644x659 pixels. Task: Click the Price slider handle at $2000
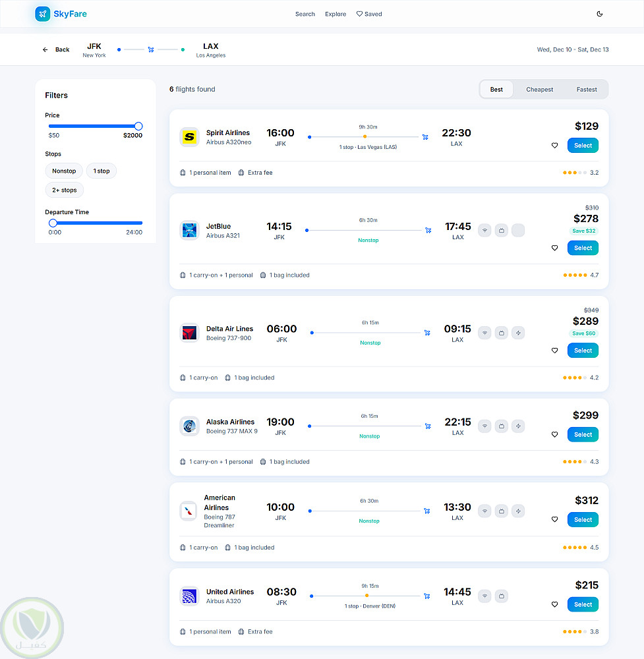(x=138, y=126)
